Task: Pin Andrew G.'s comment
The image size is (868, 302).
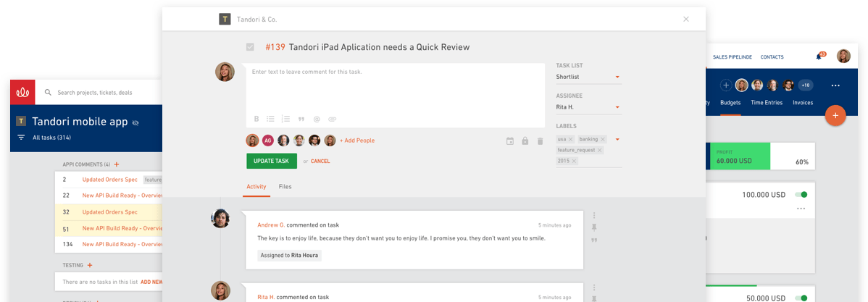Action: coord(594,227)
